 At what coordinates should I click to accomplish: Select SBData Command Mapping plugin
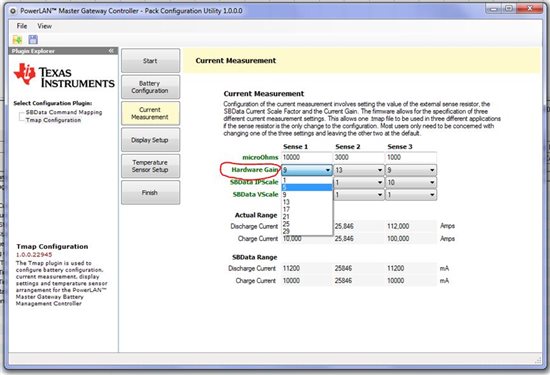(x=64, y=112)
